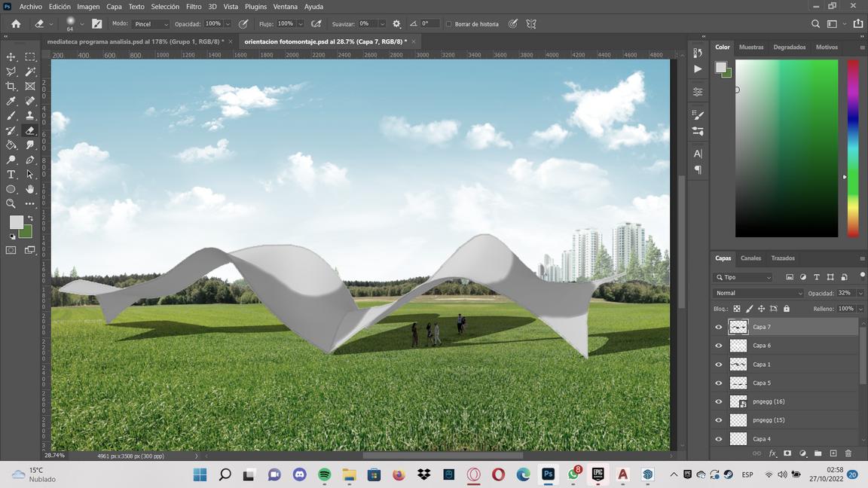Screen dimensions: 868x488
Task: Select the Paint Bucket tool
Action: point(11,145)
